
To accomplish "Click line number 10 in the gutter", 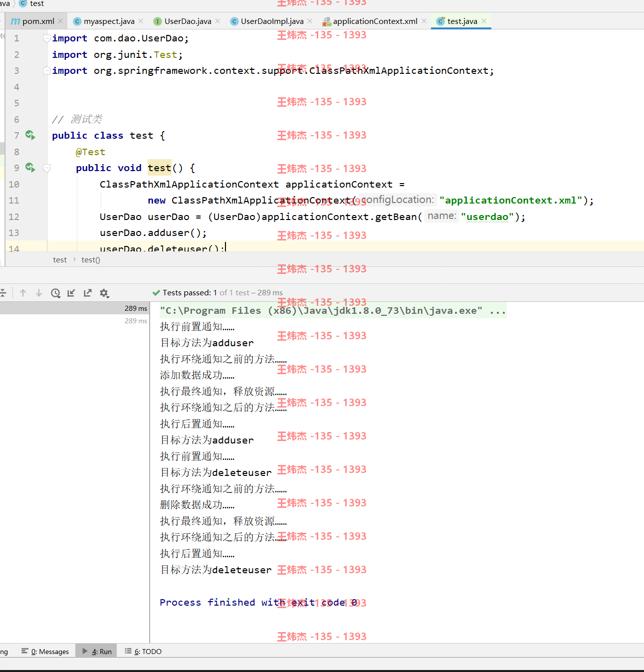I will [14, 184].
